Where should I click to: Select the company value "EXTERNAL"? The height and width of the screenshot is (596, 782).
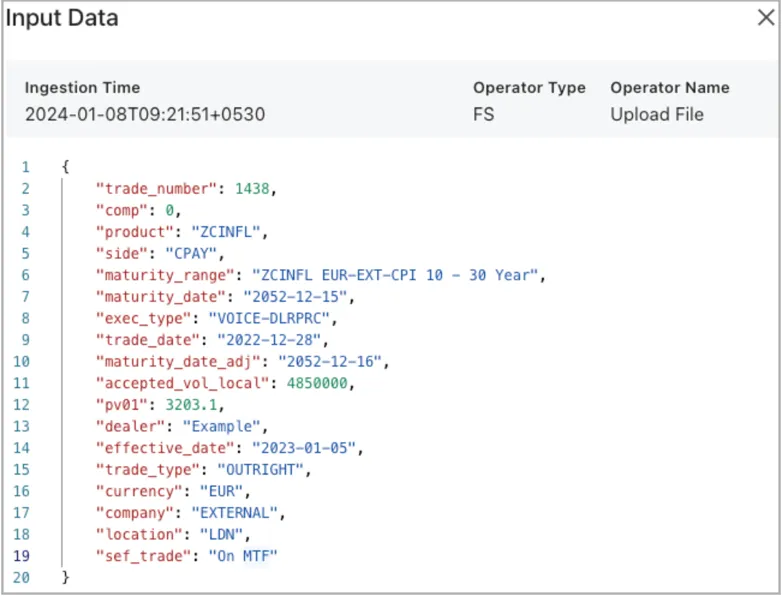pyautogui.click(x=234, y=513)
